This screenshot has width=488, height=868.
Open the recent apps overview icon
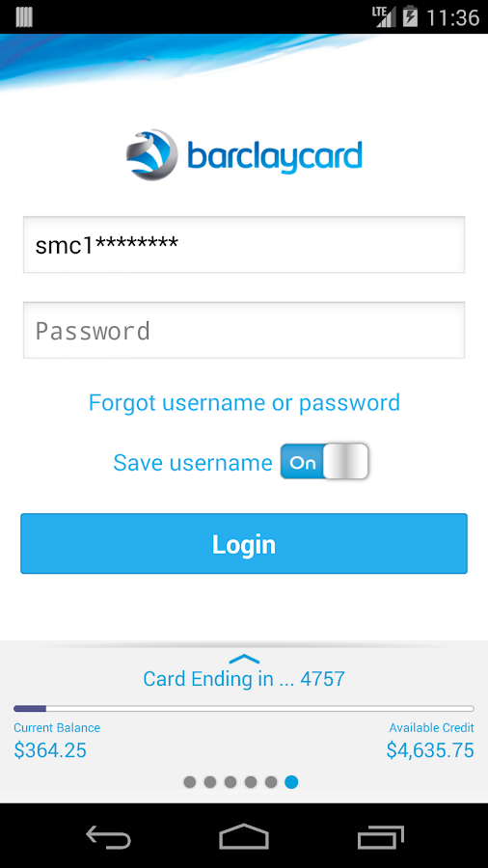[x=380, y=836]
